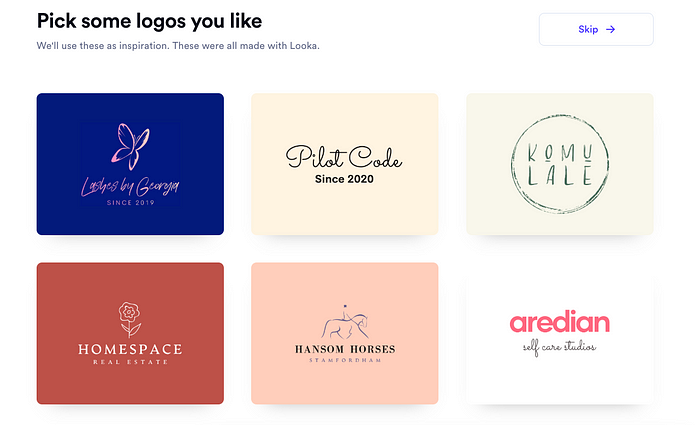Click 'Pick some logos you like' heading
The image size is (700, 425).
tap(149, 21)
